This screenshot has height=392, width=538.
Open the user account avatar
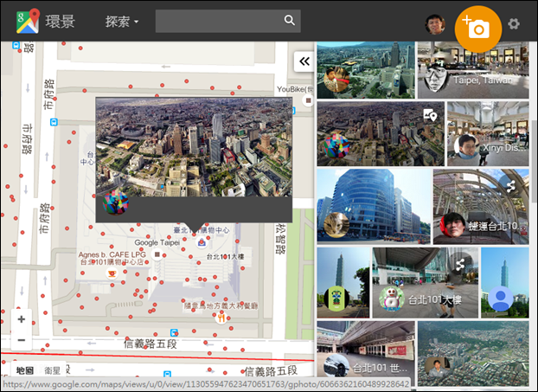(x=435, y=24)
